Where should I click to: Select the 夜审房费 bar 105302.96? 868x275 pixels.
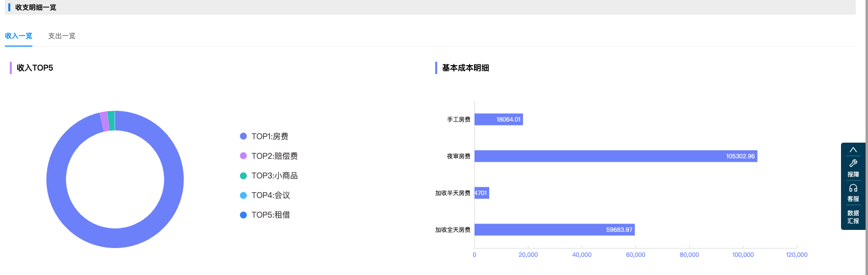coord(616,156)
